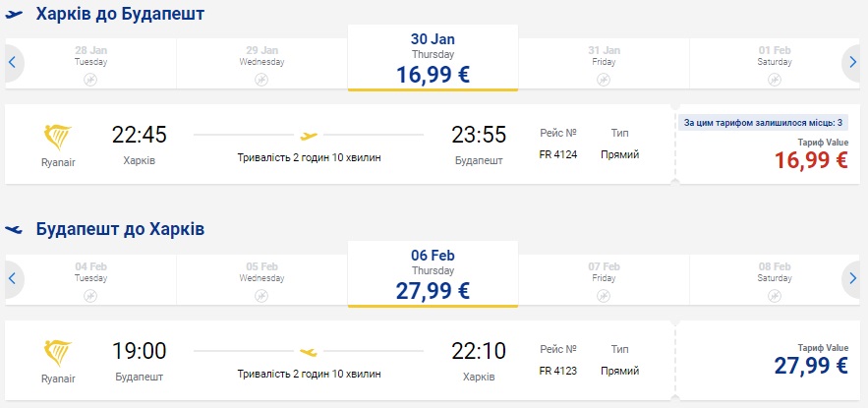Select the 29 Jan Wednesday date tab
This screenshot has width=868, height=408.
click(261, 63)
